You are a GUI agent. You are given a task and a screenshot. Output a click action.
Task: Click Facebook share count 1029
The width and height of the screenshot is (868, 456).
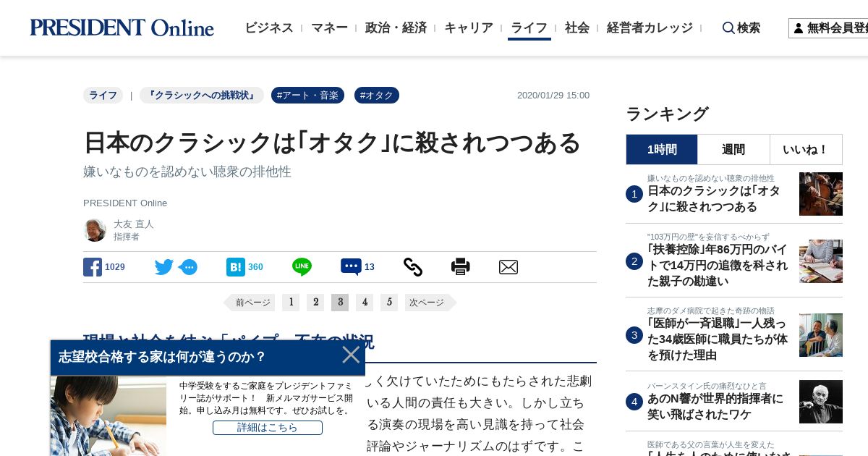click(115, 267)
